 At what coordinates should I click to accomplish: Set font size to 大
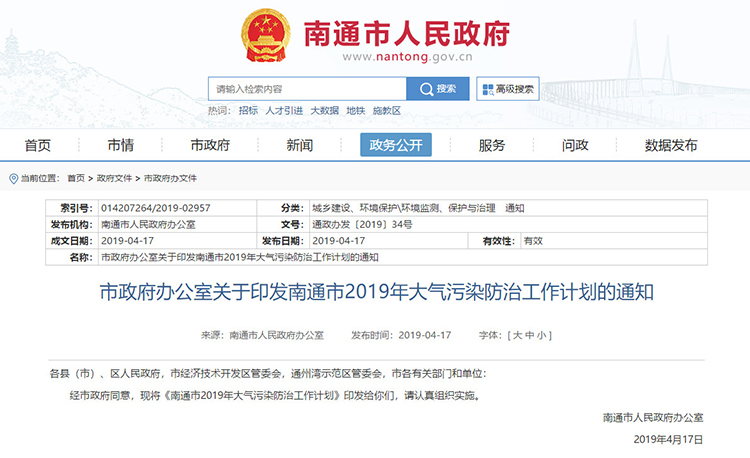518,336
